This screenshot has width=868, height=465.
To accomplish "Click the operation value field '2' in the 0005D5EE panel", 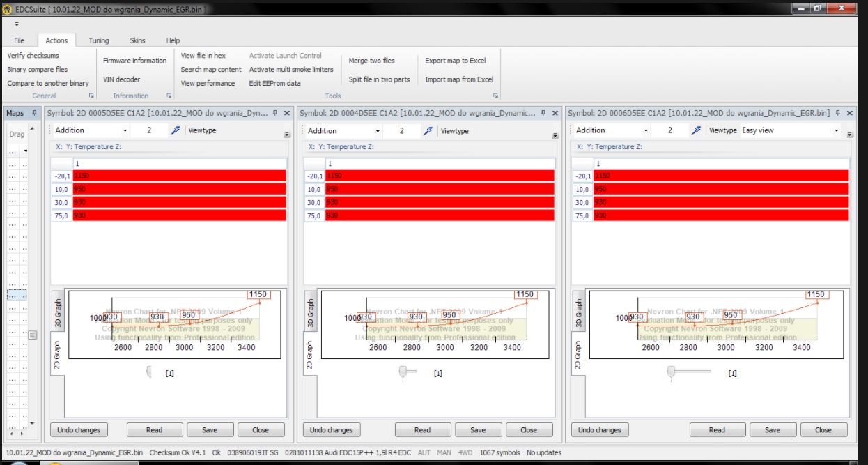I will (x=149, y=130).
